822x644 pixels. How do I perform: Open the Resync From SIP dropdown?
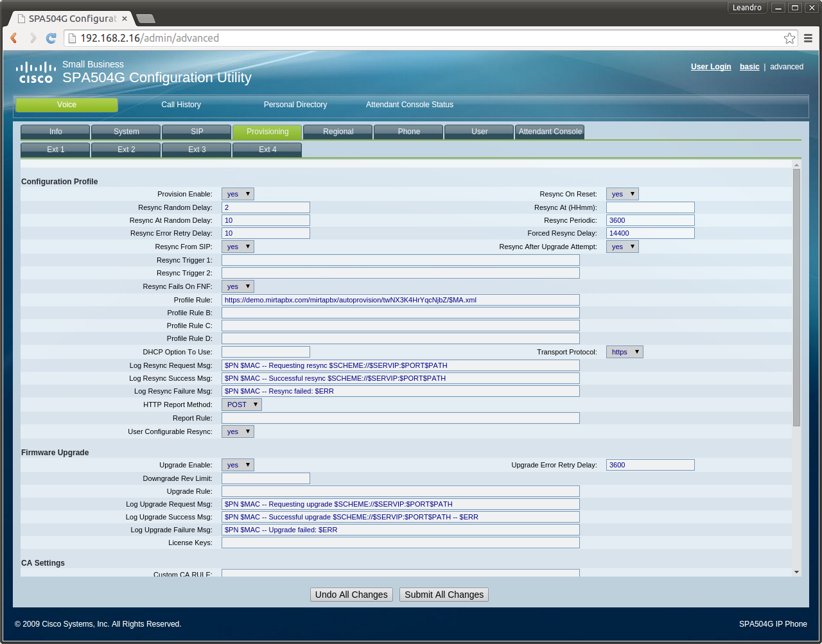pyautogui.click(x=238, y=247)
